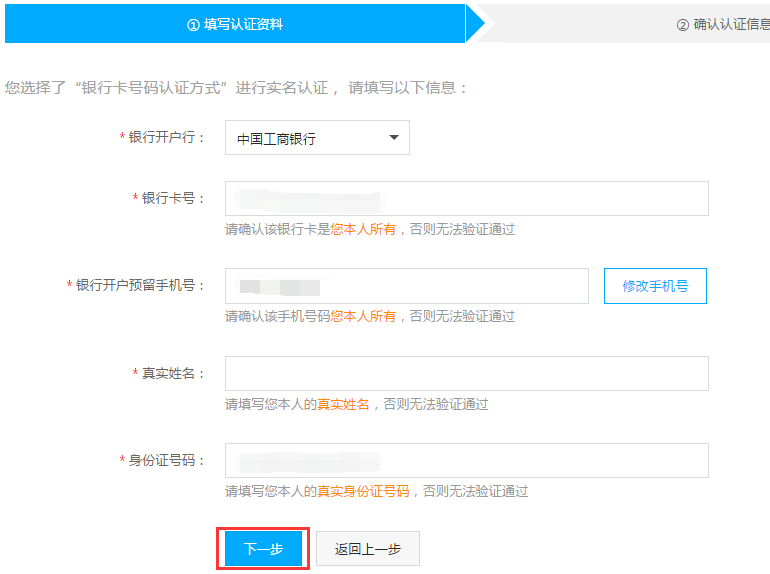Click into the 真实姓名 text field

466,373
